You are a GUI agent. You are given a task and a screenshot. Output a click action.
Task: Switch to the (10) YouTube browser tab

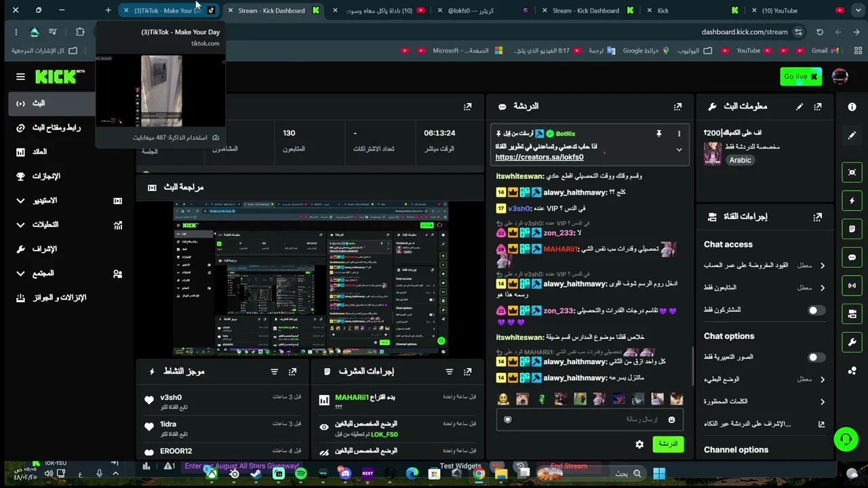[797, 11]
